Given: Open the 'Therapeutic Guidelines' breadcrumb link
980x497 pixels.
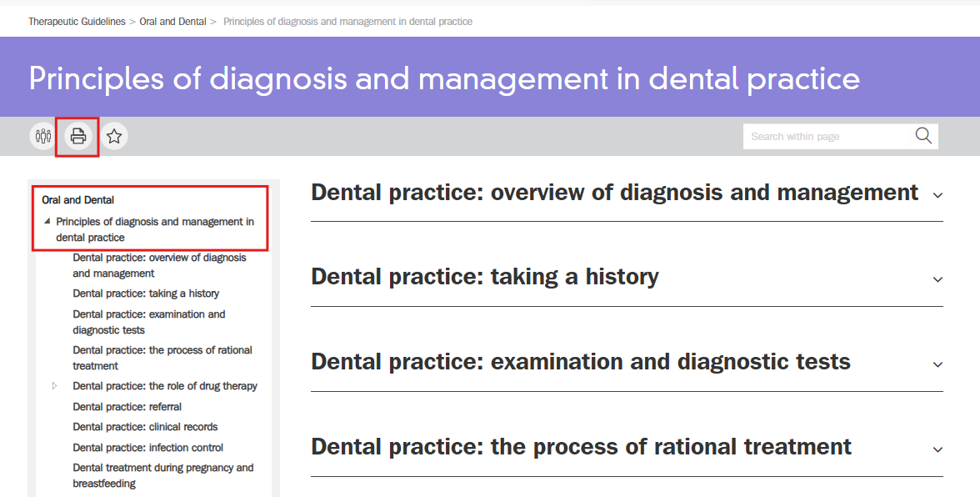Looking at the screenshot, I should click(x=77, y=21).
